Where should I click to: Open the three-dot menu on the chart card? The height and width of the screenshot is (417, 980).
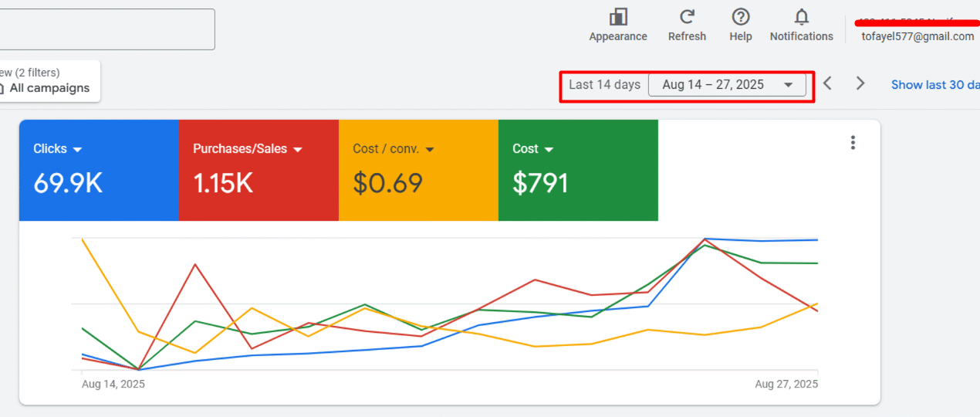853,142
